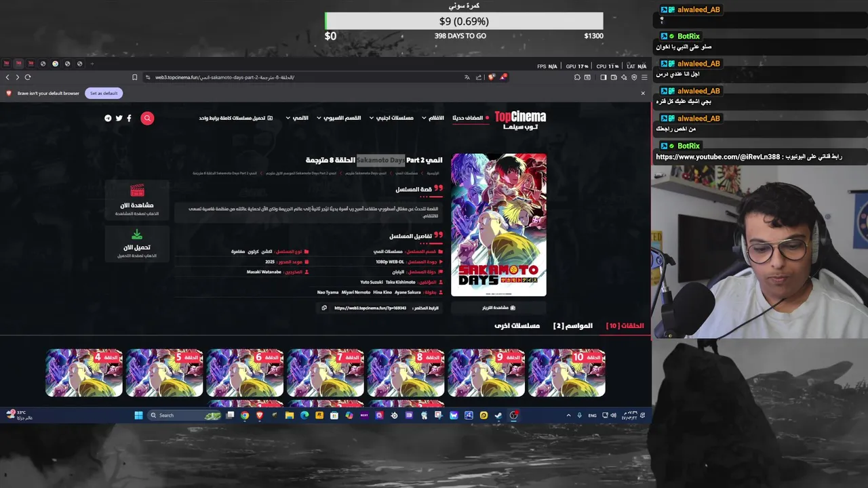
Task: Open Brave from the taskbar
Action: (x=260, y=415)
